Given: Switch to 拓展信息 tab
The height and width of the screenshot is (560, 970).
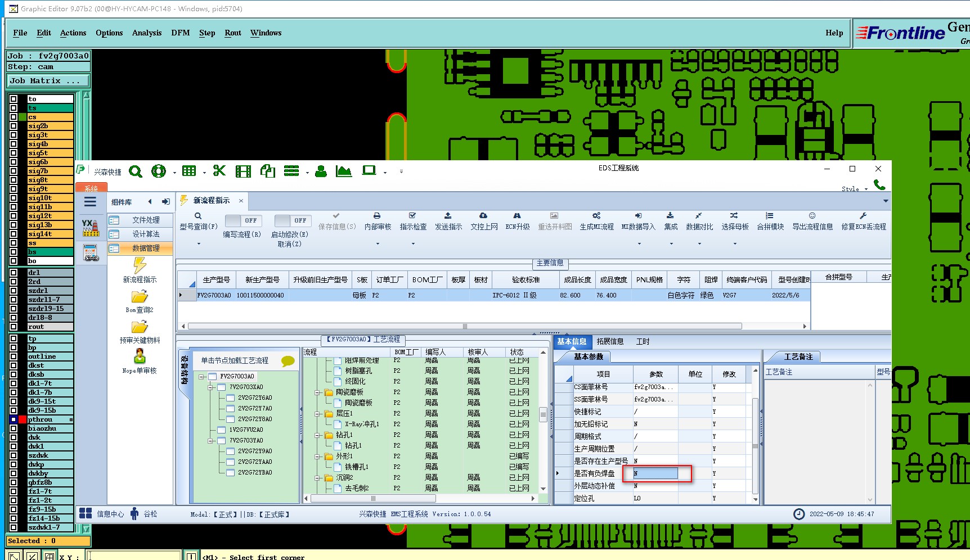Looking at the screenshot, I should 610,341.
